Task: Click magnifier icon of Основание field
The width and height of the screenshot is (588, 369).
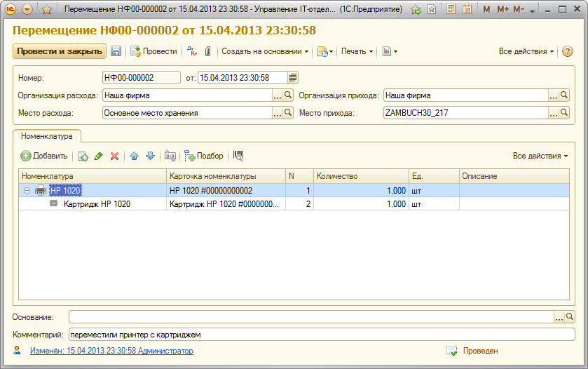Action: point(570,317)
